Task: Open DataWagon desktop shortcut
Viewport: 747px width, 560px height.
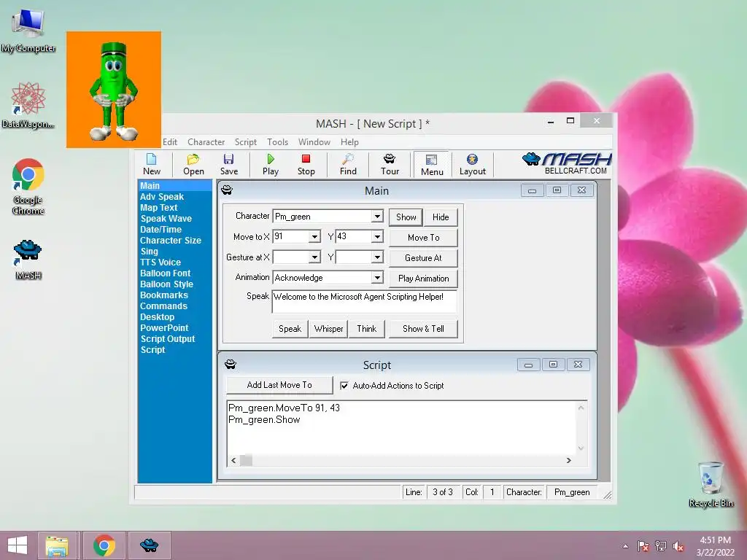Action: point(28,105)
